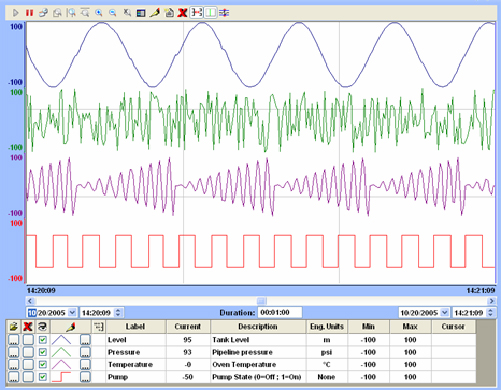The width and height of the screenshot is (501, 390).
Task: Click the Description column header
Action: pos(258,327)
